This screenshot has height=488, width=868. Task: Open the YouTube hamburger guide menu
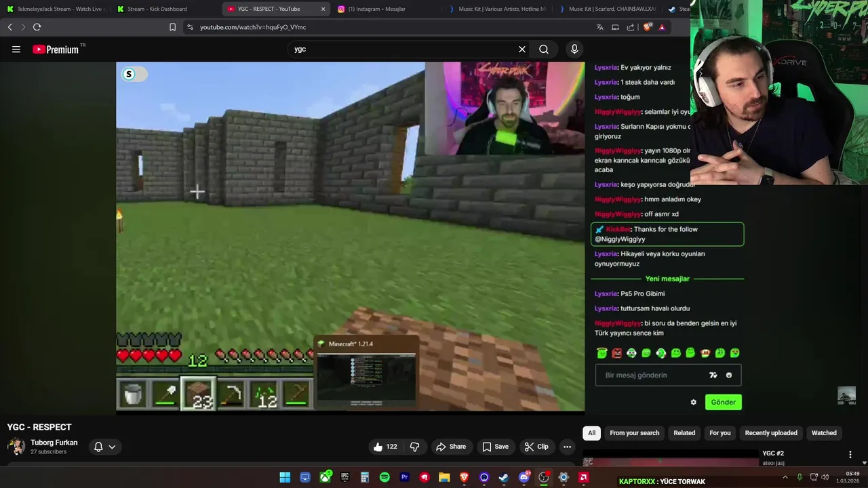point(16,49)
